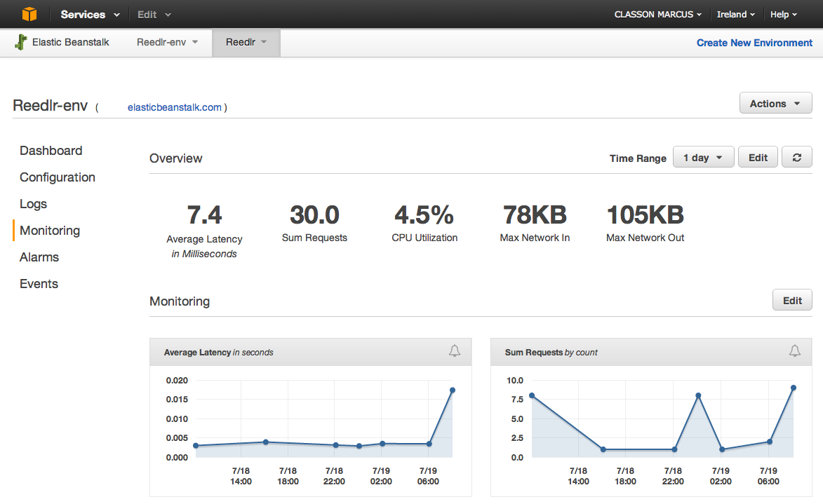823x504 pixels.
Task: Click the Edit button in the Monitoring section
Action: 792,301
